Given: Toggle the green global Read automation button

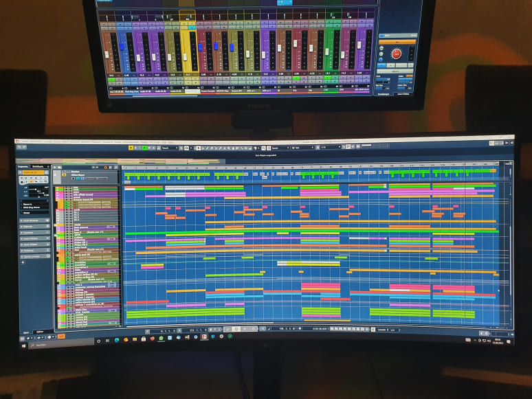Looking at the screenshot, I should point(144,148).
